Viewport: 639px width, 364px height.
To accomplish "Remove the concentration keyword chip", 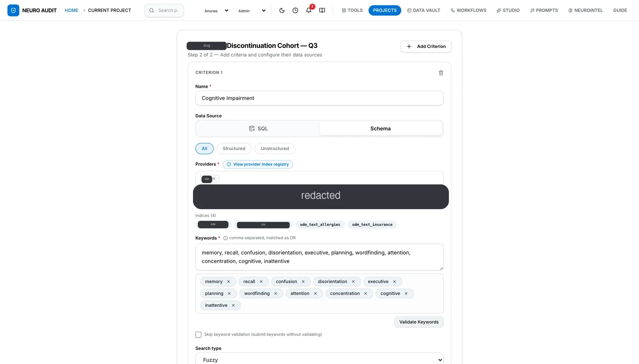I will tap(365, 294).
